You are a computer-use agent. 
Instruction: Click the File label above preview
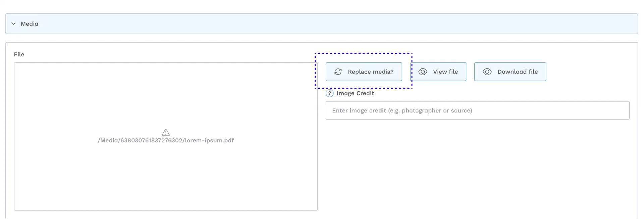[19, 54]
